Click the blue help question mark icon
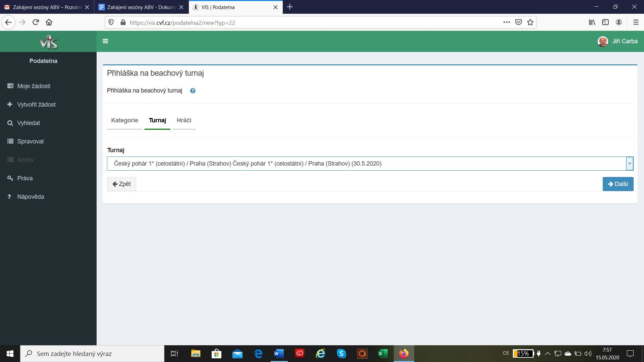 coord(193,91)
